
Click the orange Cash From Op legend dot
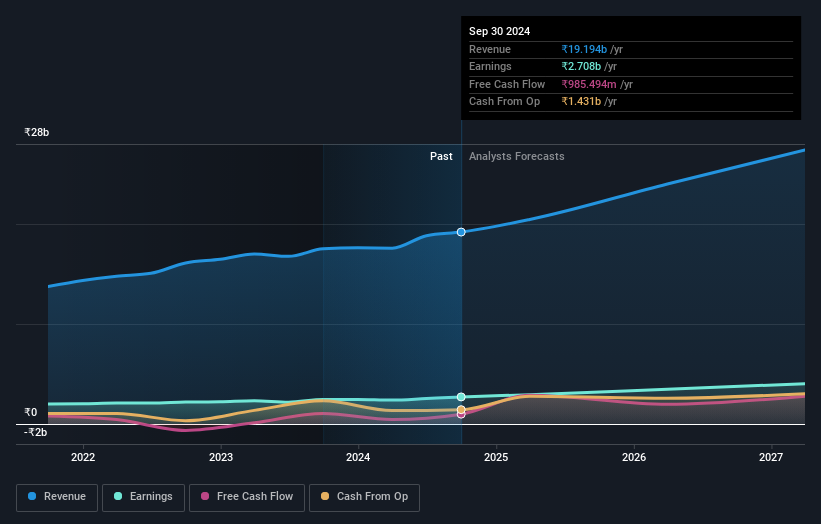pyautogui.click(x=327, y=497)
